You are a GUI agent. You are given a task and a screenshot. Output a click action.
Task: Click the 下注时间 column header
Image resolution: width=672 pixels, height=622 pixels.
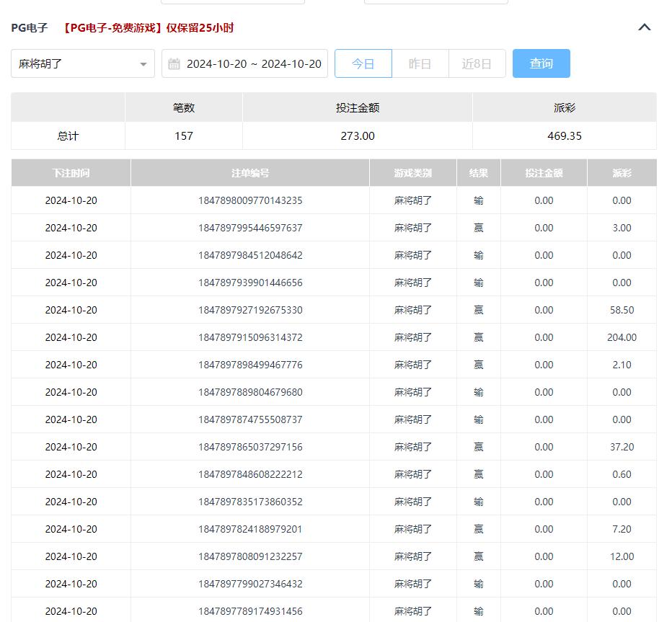(x=71, y=173)
